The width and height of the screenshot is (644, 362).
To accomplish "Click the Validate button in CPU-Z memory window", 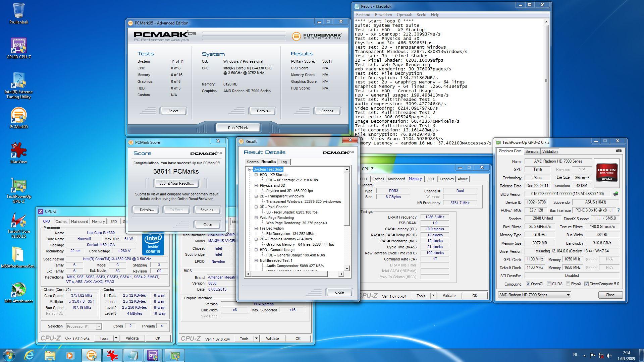I will 449,296.
